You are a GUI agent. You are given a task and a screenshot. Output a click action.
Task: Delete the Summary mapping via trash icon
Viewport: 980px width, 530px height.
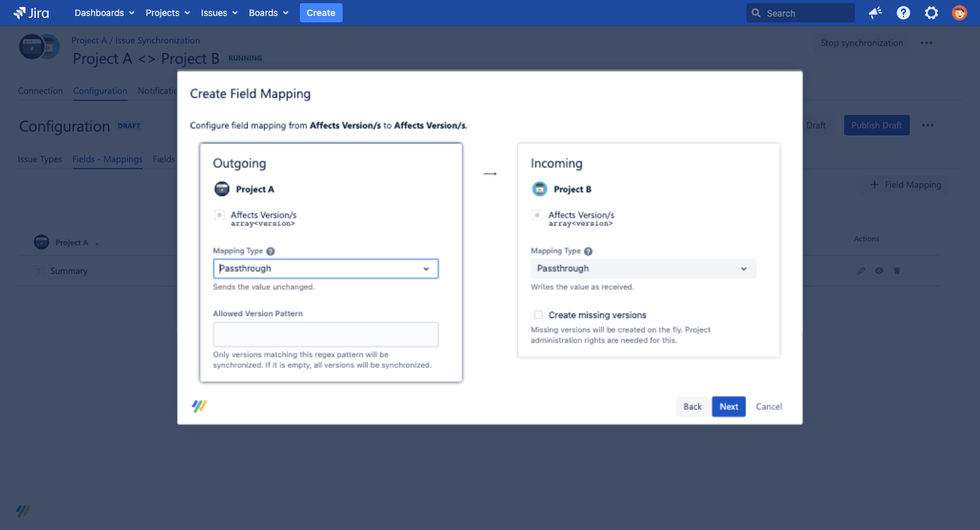point(896,270)
